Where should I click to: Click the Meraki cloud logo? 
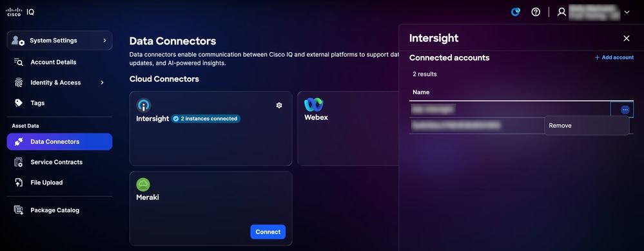[x=143, y=185]
